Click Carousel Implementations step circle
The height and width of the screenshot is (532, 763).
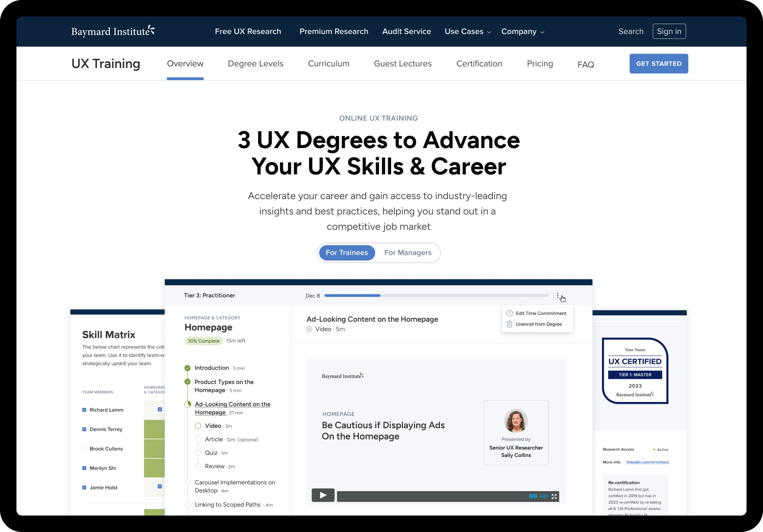click(187, 482)
